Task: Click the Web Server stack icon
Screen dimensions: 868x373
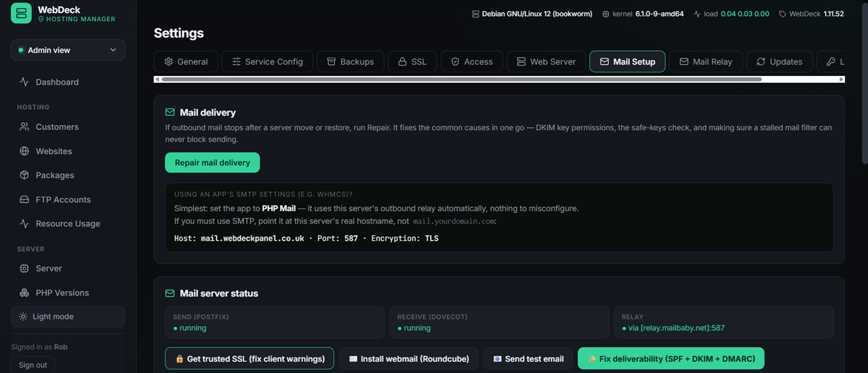Action: point(521,62)
